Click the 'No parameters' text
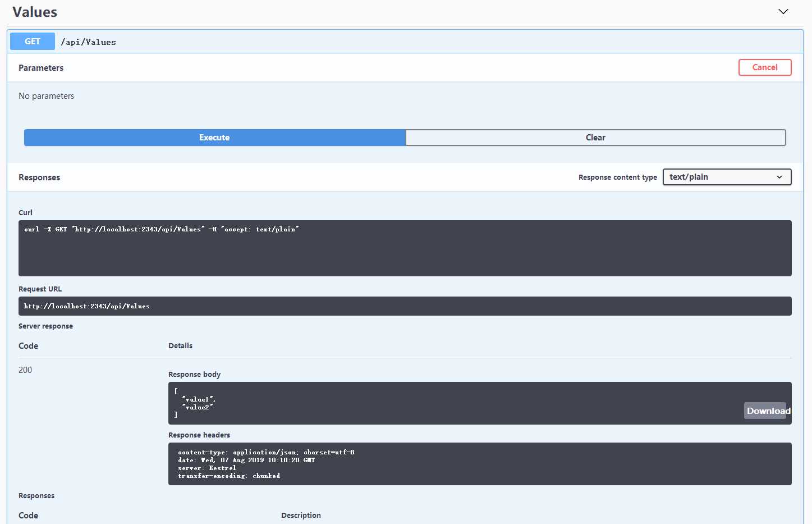Screen dimensions: 812x524 coord(47,96)
